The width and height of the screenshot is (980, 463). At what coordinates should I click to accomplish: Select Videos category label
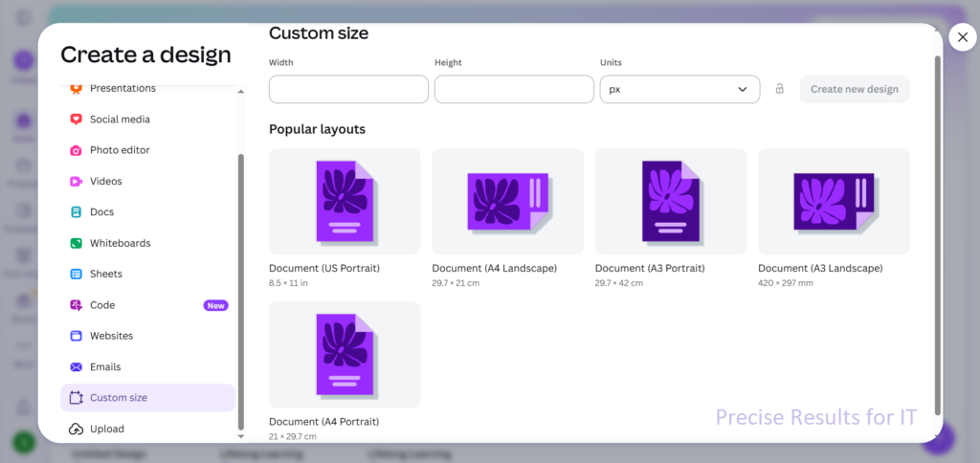(x=106, y=181)
